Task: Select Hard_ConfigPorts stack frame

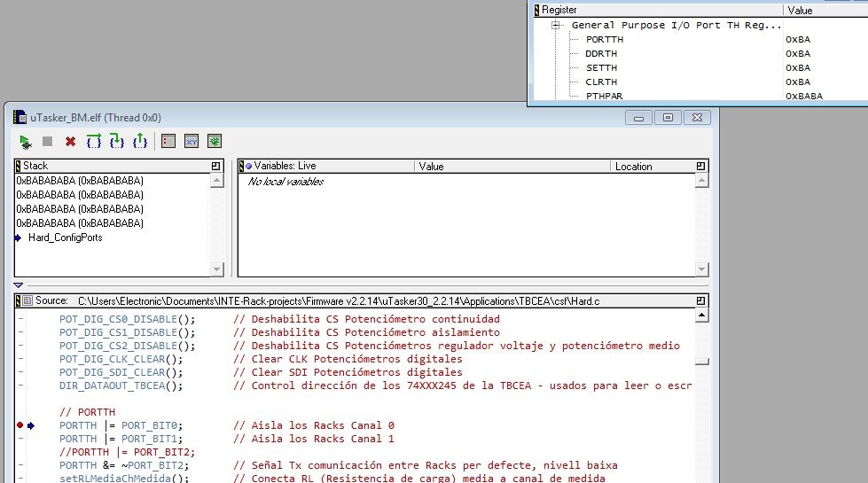Action: tap(66, 238)
